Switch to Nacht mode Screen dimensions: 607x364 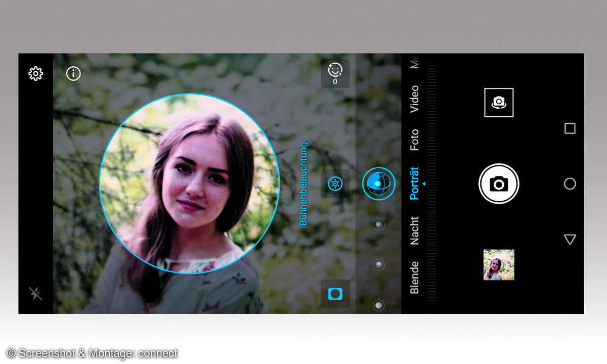(x=414, y=231)
